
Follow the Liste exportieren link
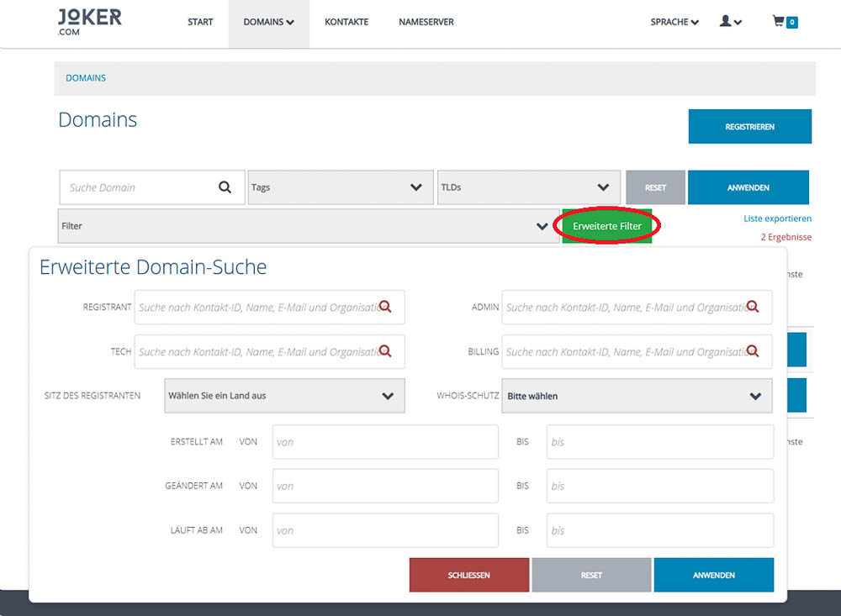tap(777, 218)
